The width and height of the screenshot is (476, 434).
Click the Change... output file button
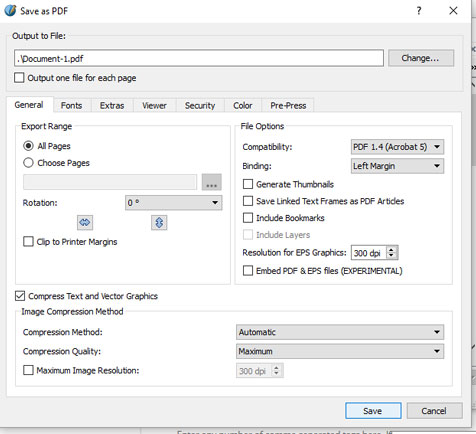(x=421, y=58)
